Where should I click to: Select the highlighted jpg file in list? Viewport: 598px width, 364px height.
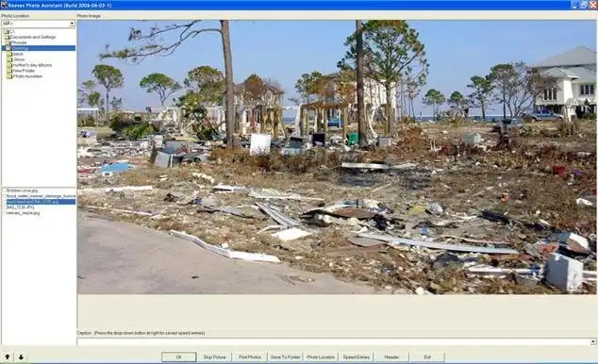pyautogui.click(x=41, y=202)
